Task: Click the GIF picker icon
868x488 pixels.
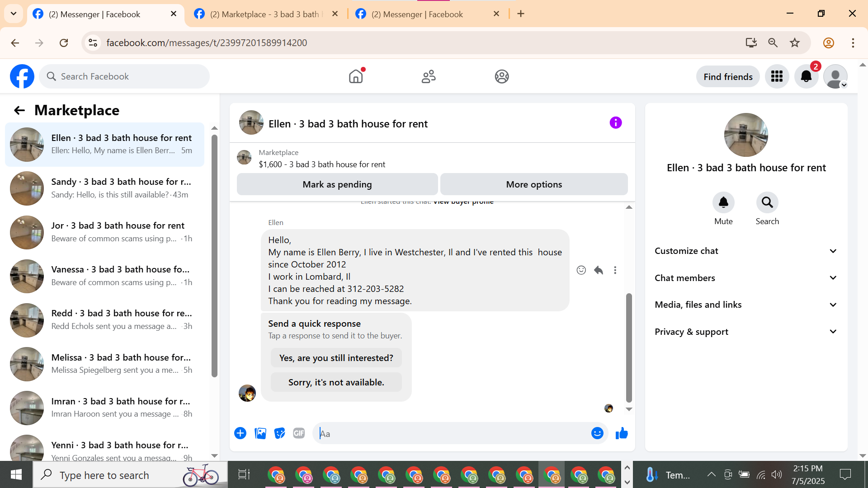Action: [x=299, y=433]
